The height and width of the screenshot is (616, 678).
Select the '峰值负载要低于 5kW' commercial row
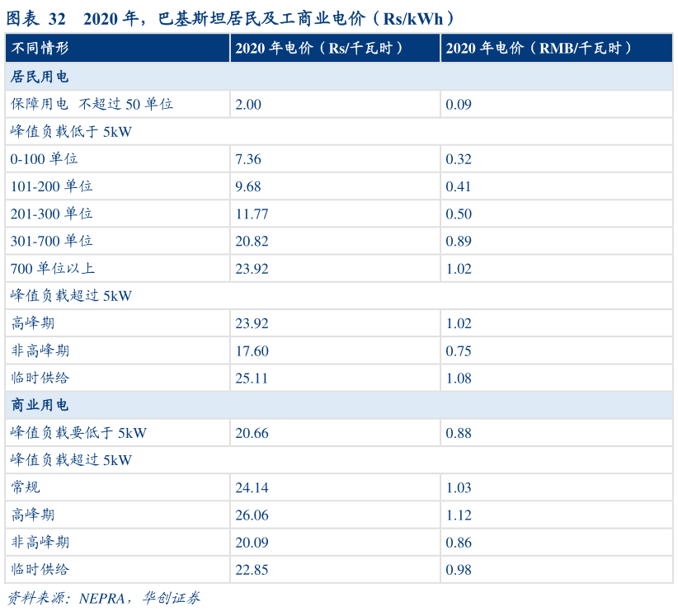(x=78, y=432)
